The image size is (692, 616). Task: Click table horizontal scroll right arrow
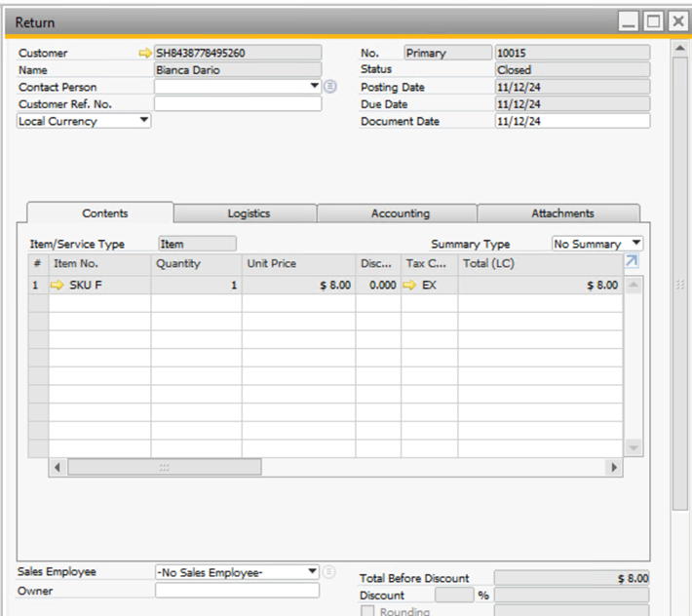pyautogui.click(x=614, y=467)
